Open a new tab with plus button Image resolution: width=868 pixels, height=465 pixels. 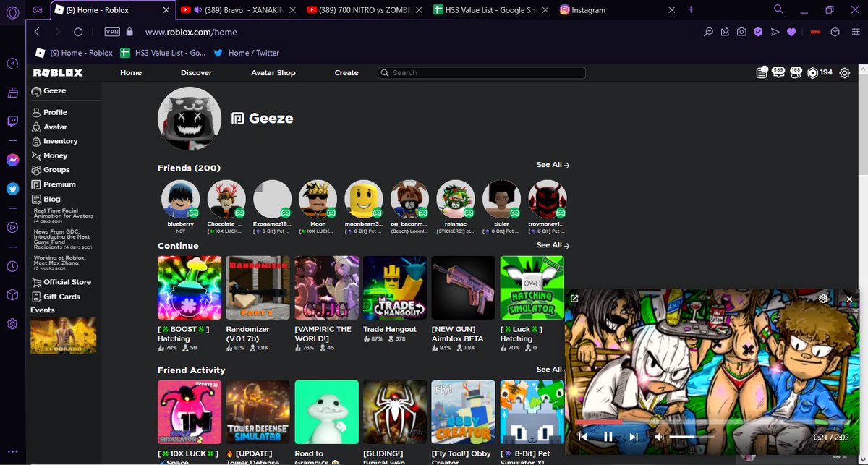(691, 9)
